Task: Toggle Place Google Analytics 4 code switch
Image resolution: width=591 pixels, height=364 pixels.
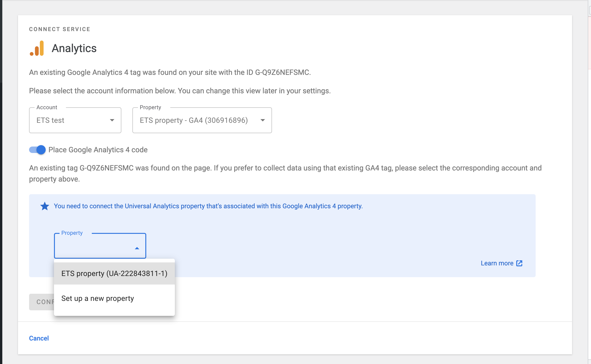Action: pos(37,150)
